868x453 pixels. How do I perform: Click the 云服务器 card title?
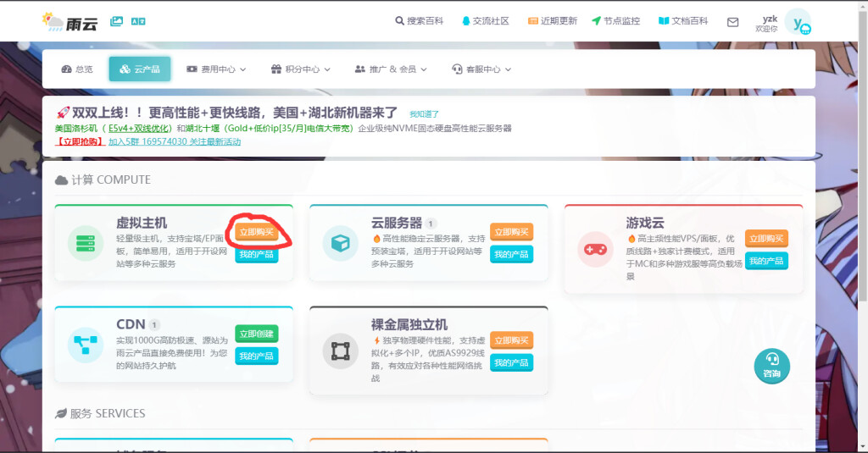(397, 223)
